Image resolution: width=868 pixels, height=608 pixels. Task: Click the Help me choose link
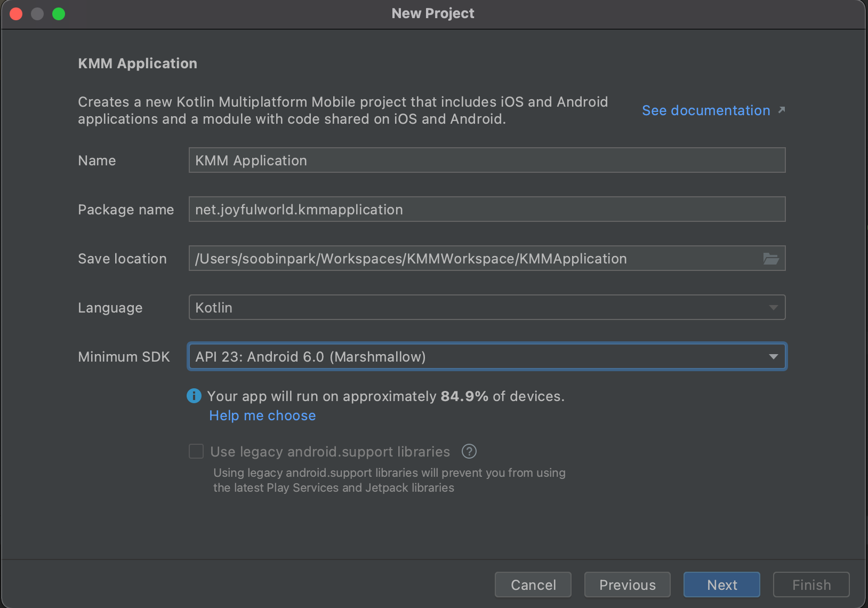pyautogui.click(x=262, y=415)
